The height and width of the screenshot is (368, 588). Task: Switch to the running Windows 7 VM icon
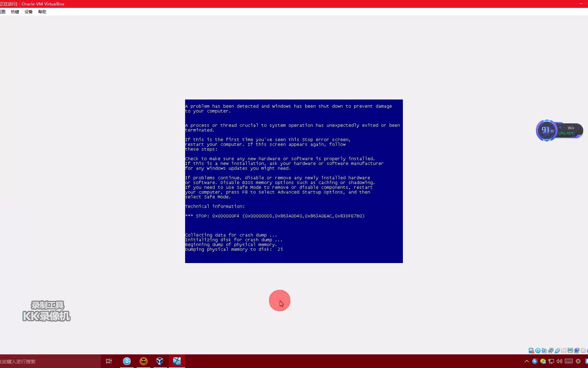pyautogui.click(x=177, y=361)
